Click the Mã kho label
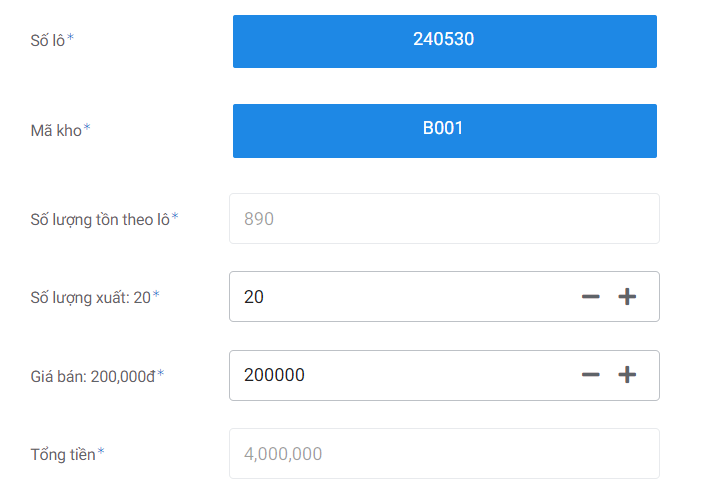The height and width of the screenshot is (494, 705). (x=55, y=130)
